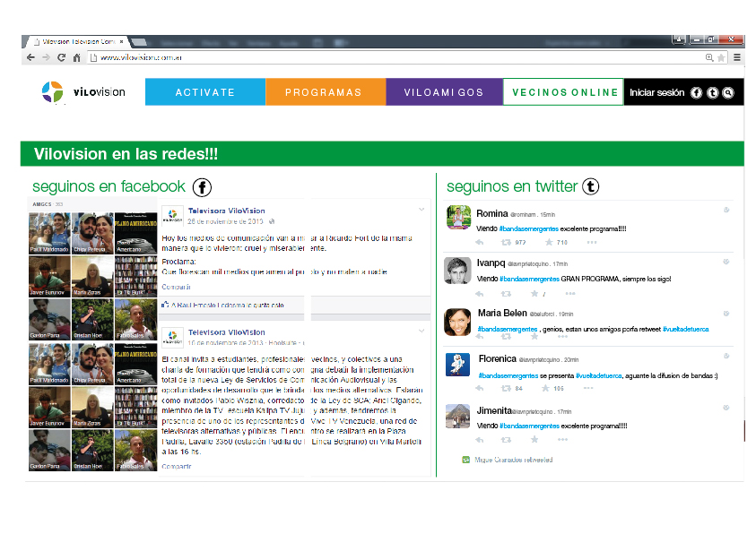Open the VECINOS ONLINE tab
The width and height of the screenshot is (756, 534).
(562, 91)
